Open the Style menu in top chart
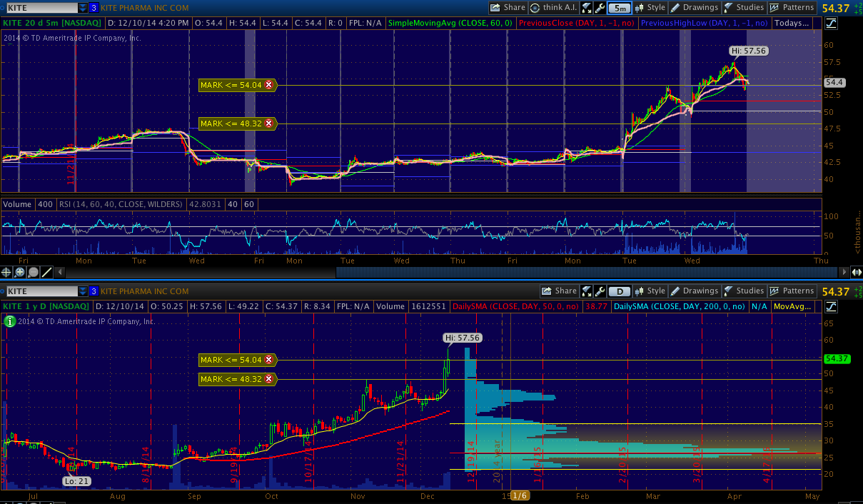 650,8
